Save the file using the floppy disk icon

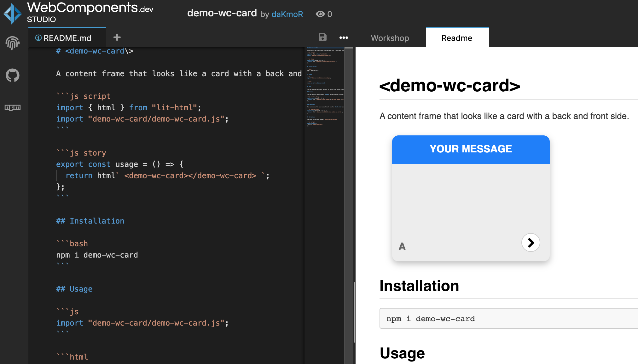coord(322,37)
